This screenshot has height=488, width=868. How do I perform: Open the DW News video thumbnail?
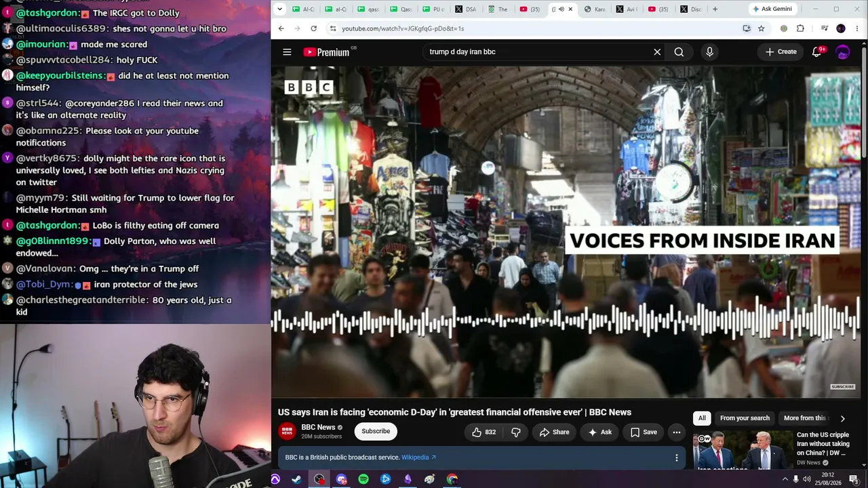coord(742,449)
